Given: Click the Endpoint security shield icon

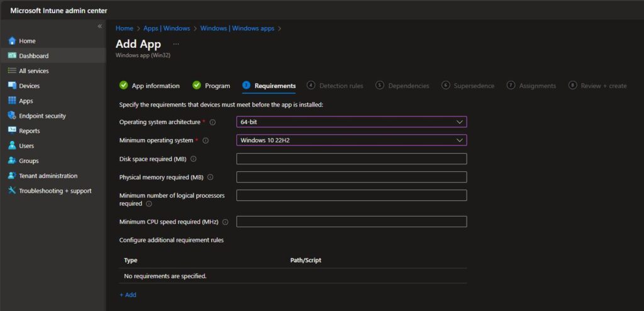Looking at the screenshot, I should click(x=12, y=116).
